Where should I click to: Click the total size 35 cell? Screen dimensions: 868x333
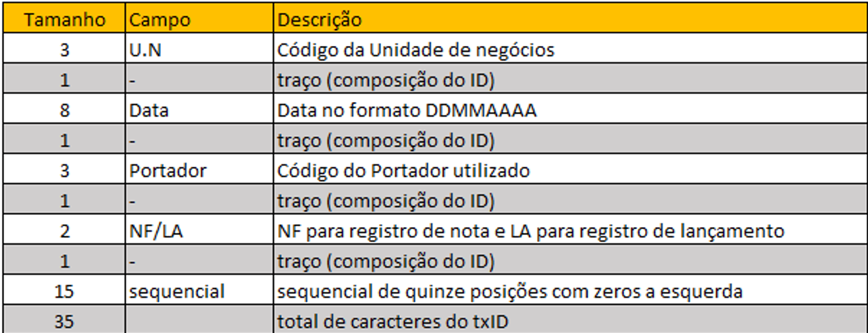[x=65, y=322]
